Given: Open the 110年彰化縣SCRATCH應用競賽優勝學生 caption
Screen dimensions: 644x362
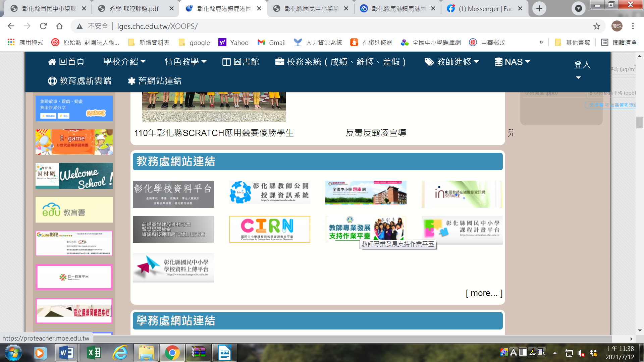Looking at the screenshot, I should (214, 133).
